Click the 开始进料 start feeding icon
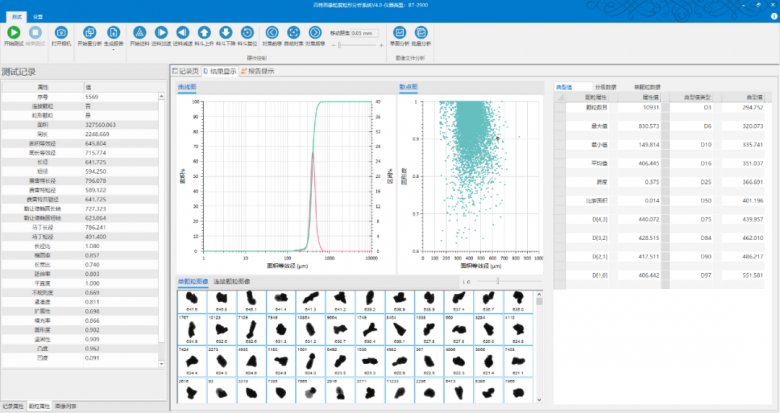This screenshot has height=413, width=780. click(138, 34)
